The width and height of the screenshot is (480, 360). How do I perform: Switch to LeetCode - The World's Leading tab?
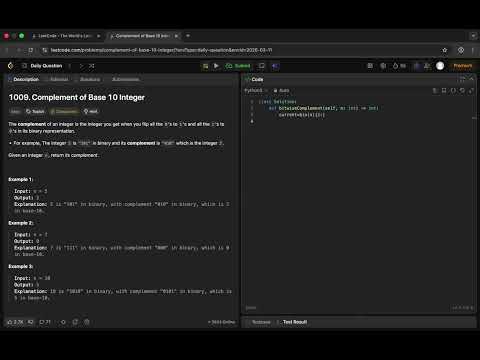point(65,36)
